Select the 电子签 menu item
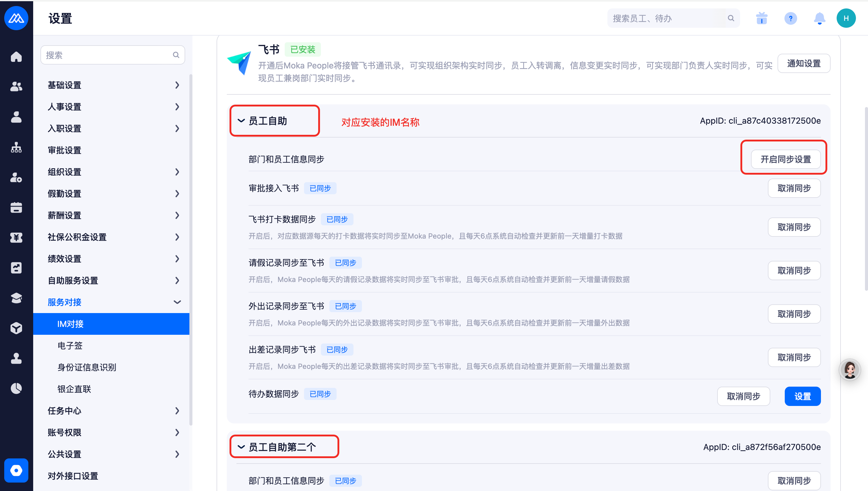Screen dimensions: 868x491 (x=70, y=346)
